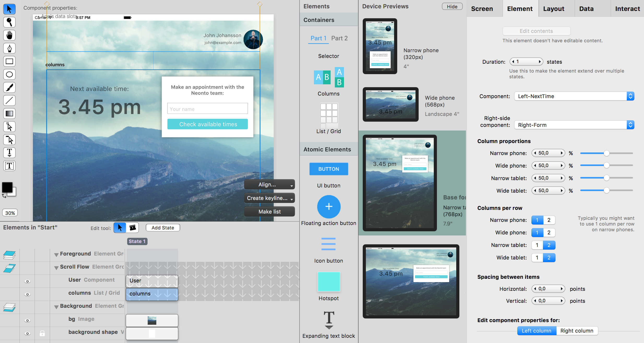Select the Pen tool in toolbar
The height and width of the screenshot is (343, 644).
pyautogui.click(x=9, y=48)
